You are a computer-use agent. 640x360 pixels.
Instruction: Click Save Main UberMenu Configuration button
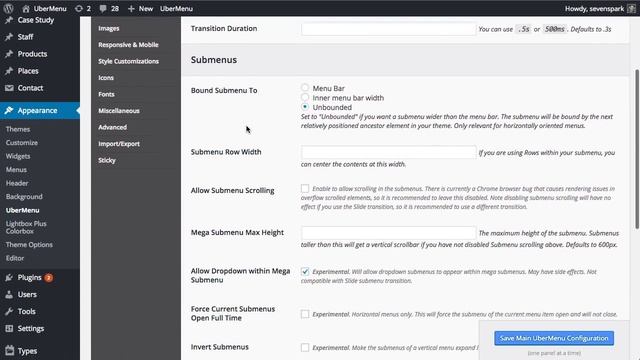tap(554, 338)
